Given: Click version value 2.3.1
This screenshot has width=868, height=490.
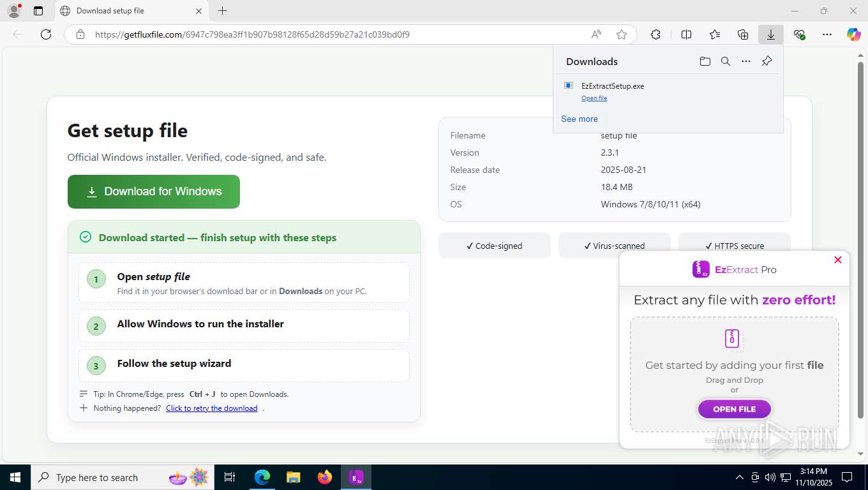Looking at the screenshot, I should pos(610,152).
